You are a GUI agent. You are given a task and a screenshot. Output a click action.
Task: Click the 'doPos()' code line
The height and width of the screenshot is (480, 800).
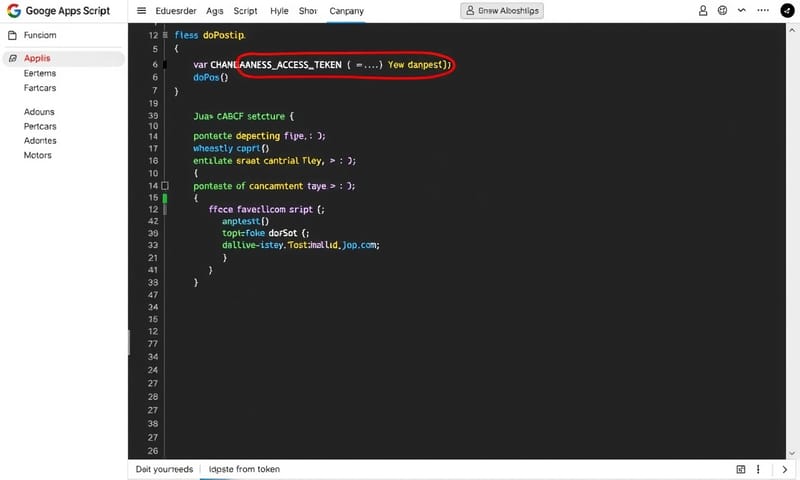[211, 78]
